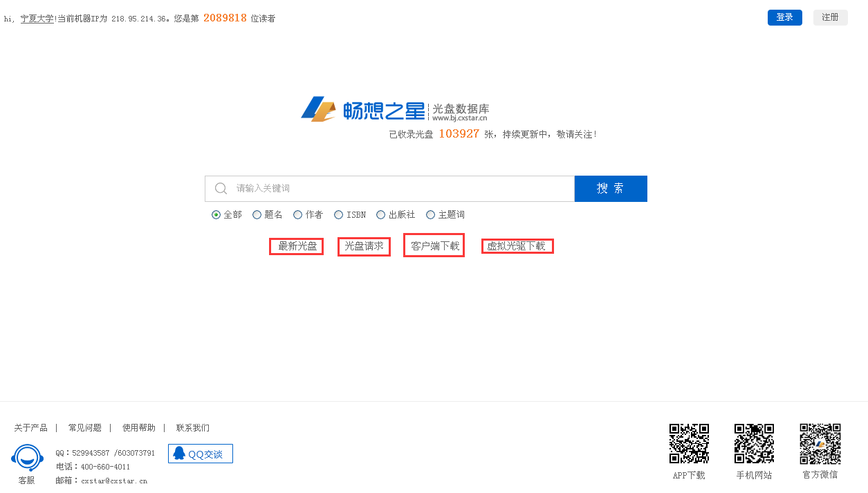Click the 宁夏大学 link

tap(37, 19)
